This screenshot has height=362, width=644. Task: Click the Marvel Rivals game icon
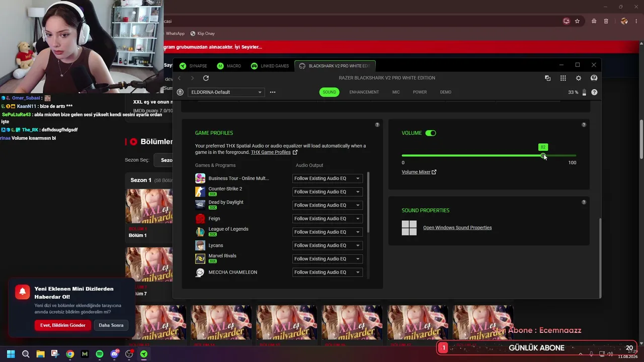200,258
